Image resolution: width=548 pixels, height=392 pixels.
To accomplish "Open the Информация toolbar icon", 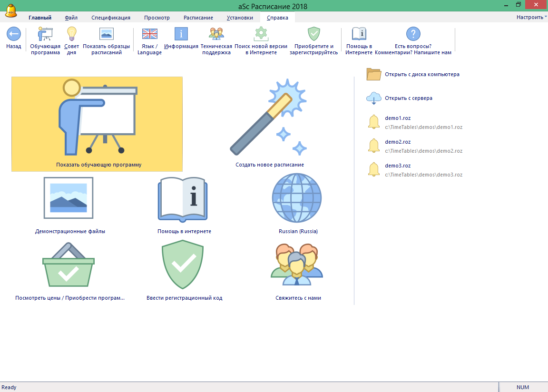I will pos(181,34).
